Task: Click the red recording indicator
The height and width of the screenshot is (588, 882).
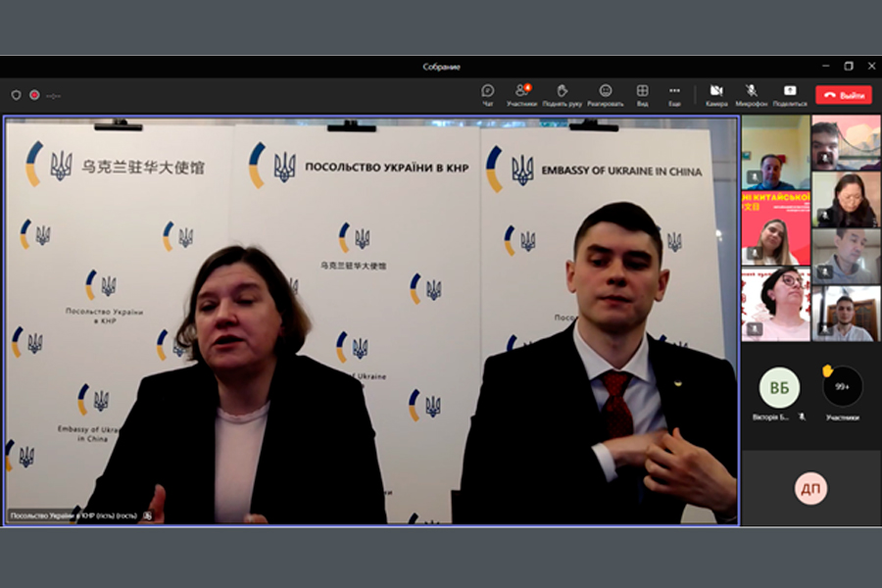Action: 34,95
